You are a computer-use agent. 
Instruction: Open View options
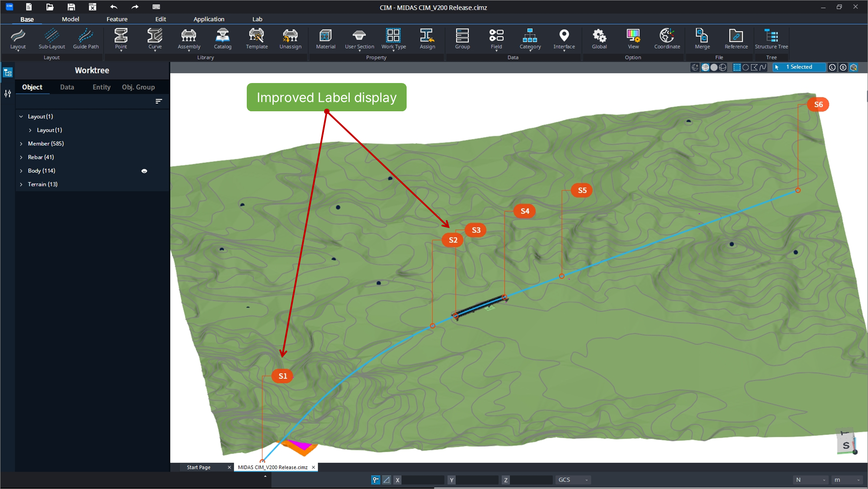pos(633,39)
